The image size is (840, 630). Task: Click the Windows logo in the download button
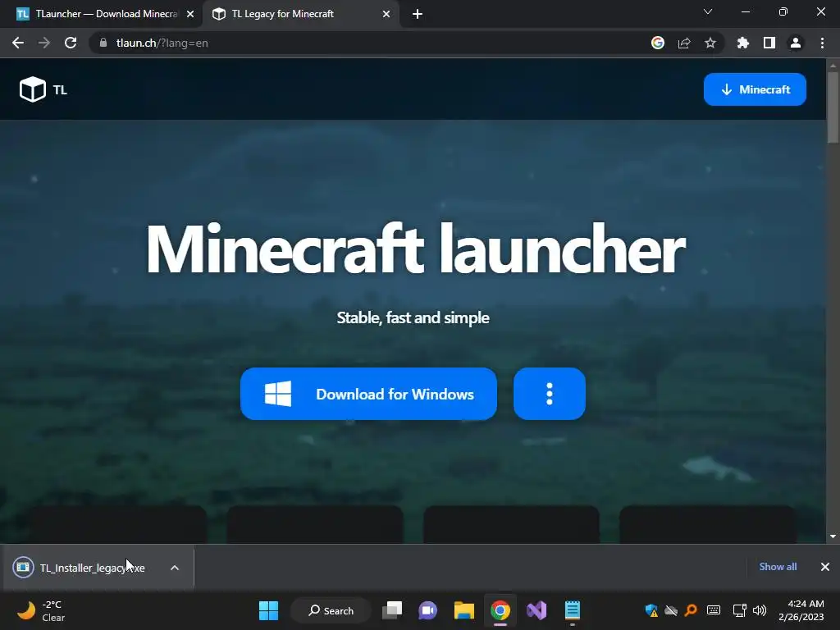(278, 394)
